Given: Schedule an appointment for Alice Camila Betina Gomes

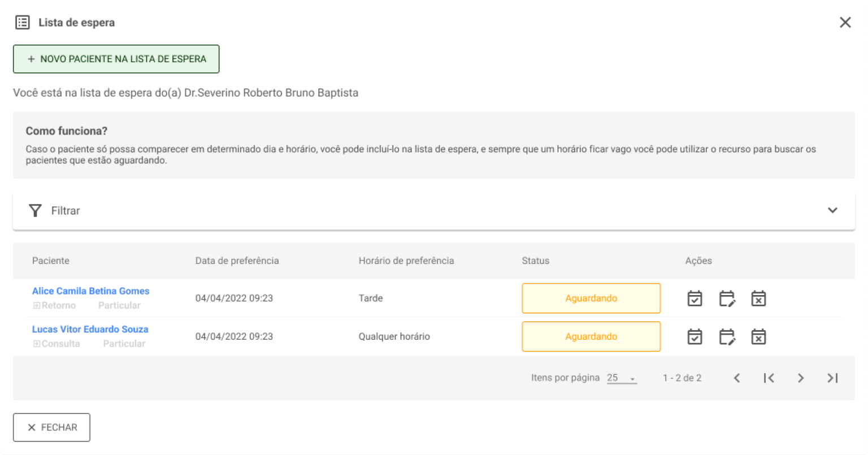Looking at the screenshot, I should (695, 298).
